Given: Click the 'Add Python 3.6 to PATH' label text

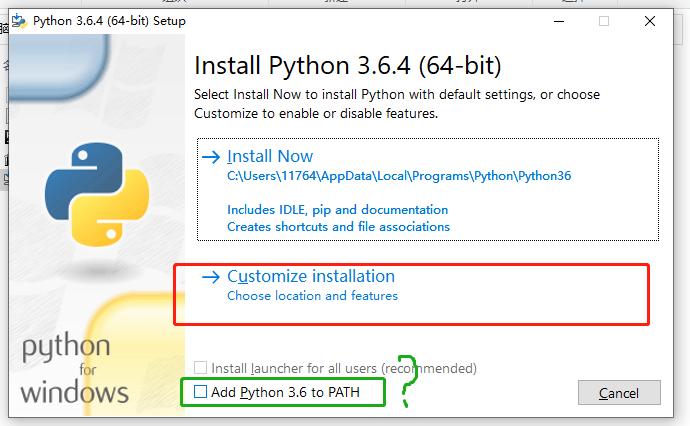Looking at the screenshot, I should [285, 392].
